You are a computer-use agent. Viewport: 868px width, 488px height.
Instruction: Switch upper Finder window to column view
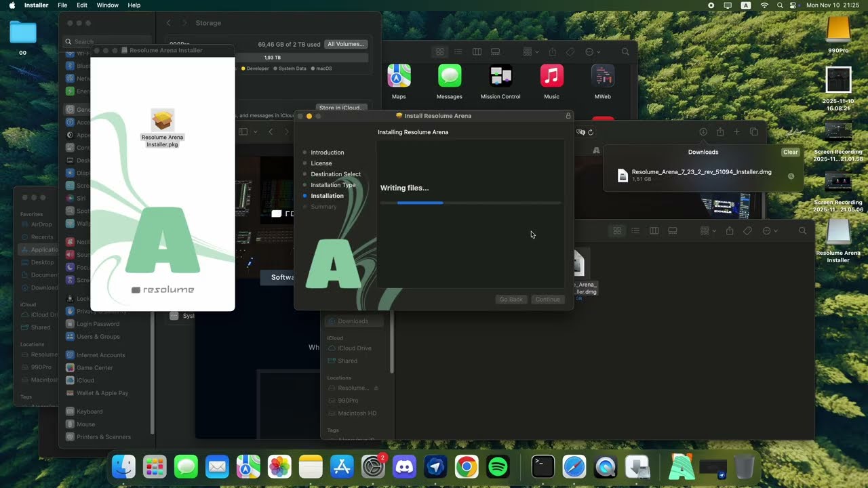477,52
